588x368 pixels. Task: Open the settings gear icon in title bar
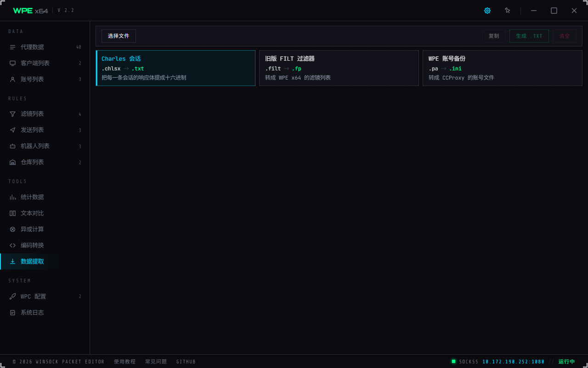[x=487, y=11]
